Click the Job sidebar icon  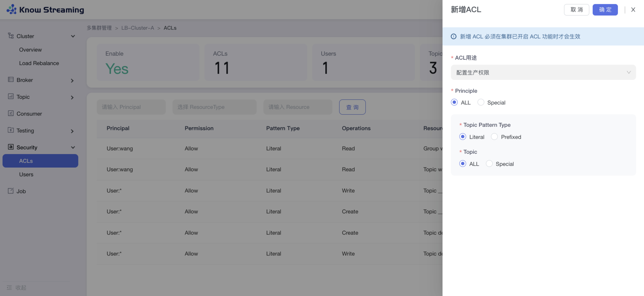10,191
